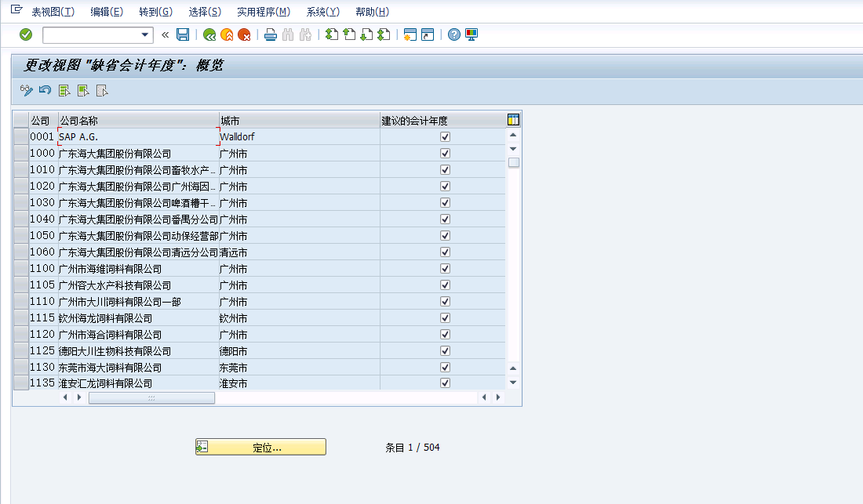Viewport: 863px width, 504px height.
Task: Open the command field dropdown arrow
Action: pos(145,35)
